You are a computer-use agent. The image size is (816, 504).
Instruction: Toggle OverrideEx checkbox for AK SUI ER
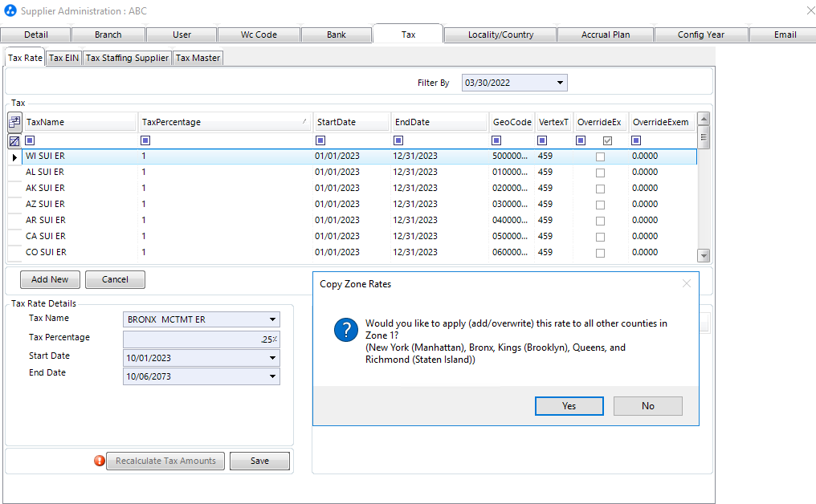pos(600,189)
